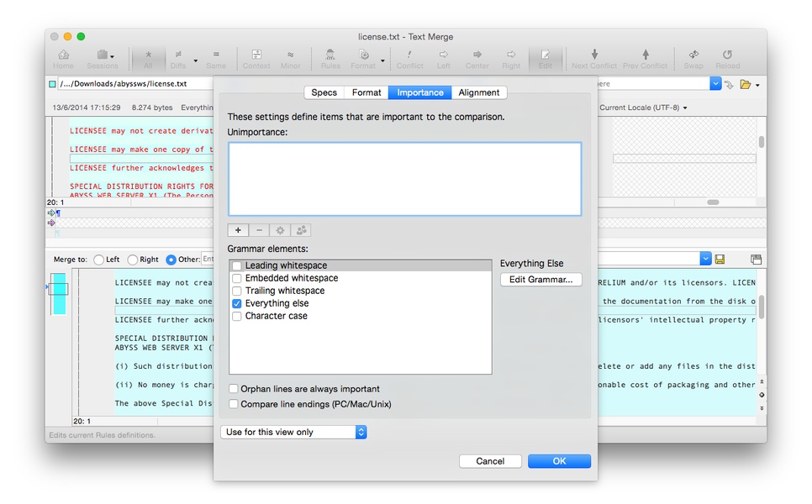This screenshot has width=812, height=504.
Task: Switch to the Specs tab
Action: tap(324, 93)
